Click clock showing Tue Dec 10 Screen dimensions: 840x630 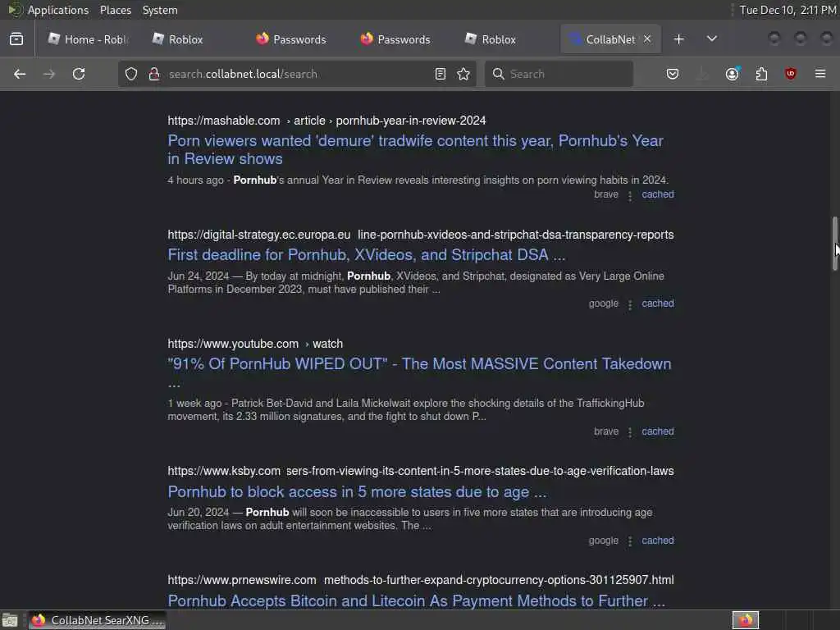tap(787, 10)
